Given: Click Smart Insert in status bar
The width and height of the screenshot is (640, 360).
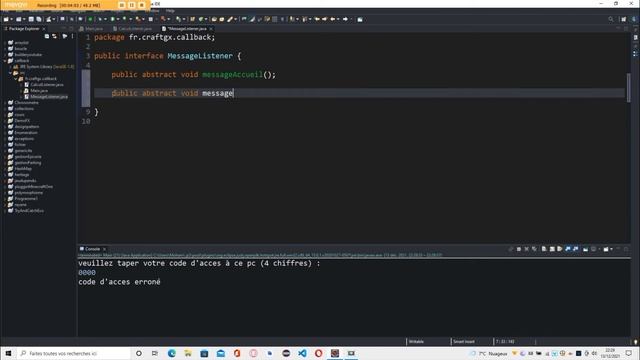Looking at the screenshot, I should tap(464, 342).
